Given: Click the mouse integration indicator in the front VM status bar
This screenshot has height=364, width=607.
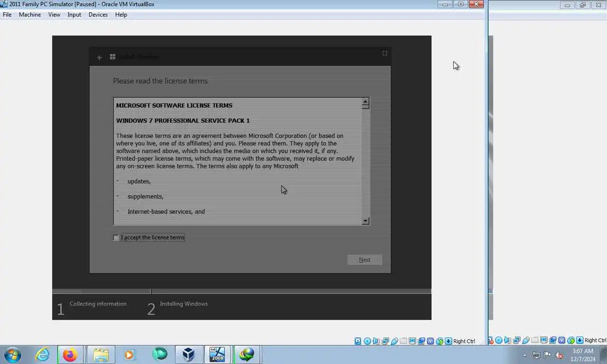Looking at the screenshot, I should 439,341.
